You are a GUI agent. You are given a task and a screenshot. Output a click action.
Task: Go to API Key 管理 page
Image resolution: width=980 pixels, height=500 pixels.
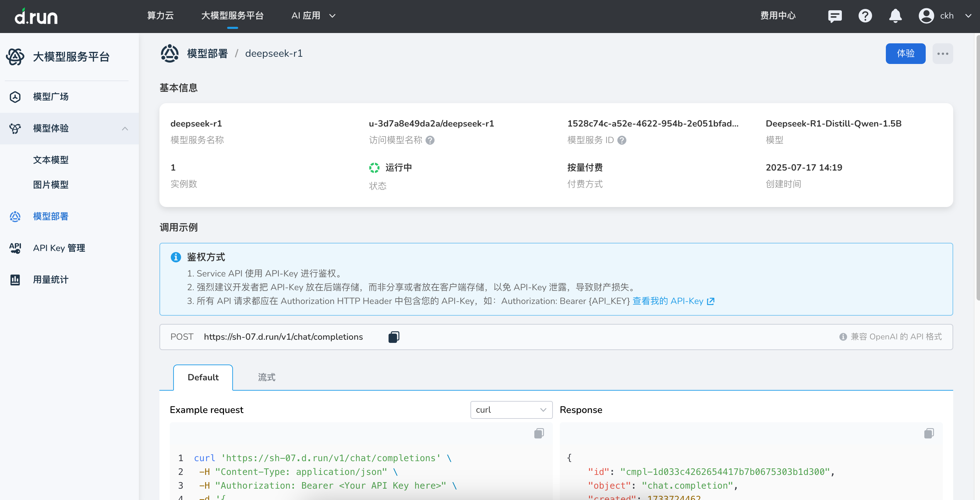59,248
